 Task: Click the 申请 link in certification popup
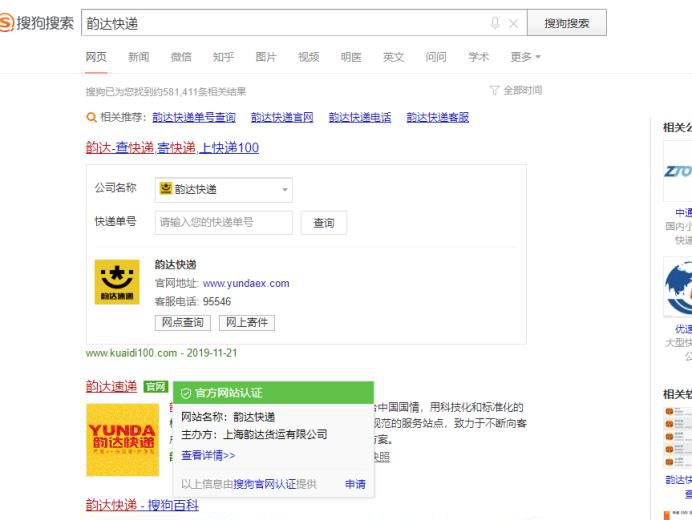point(355,484)
